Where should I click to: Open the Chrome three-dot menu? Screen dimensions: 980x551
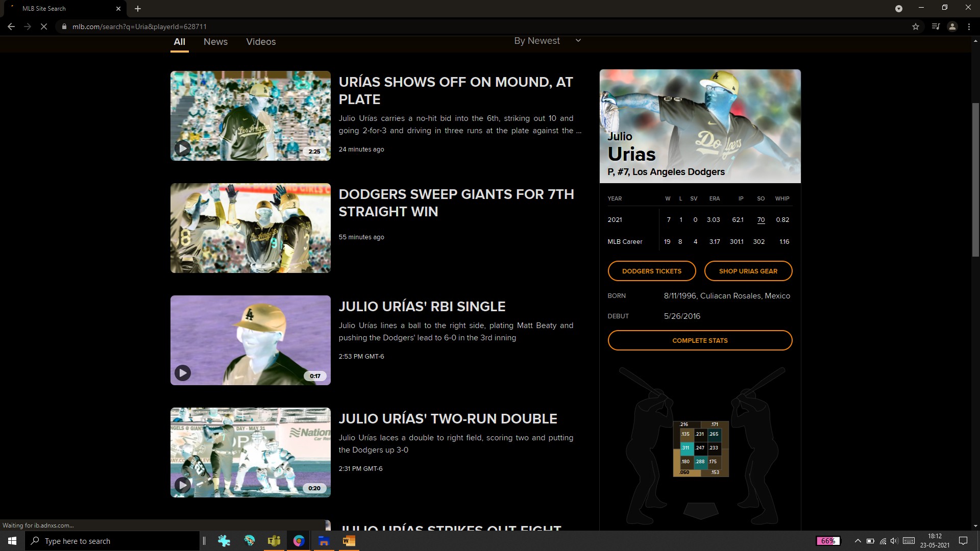click(969, 27)
